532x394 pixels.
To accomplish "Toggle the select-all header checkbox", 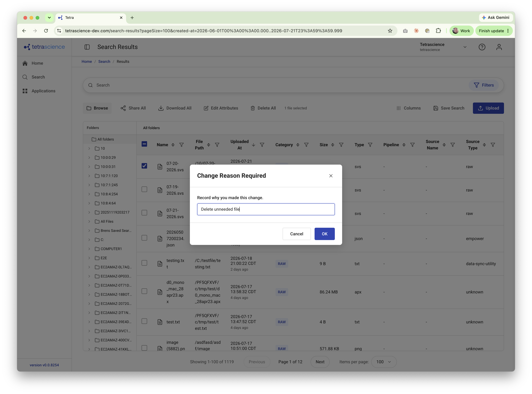I will point(144,144).
